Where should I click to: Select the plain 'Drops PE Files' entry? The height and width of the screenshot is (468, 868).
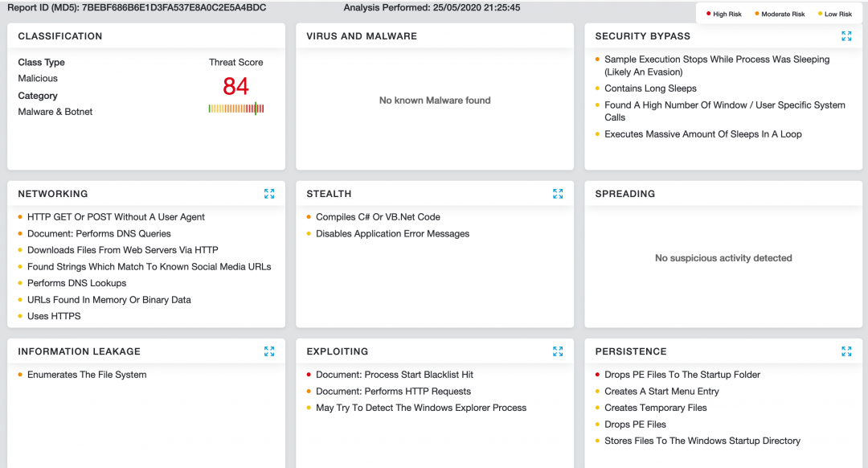pos(636,425)
